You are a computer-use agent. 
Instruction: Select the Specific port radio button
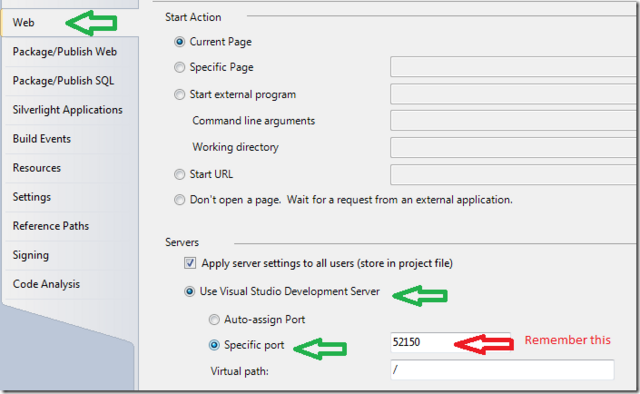click(214, 345)
